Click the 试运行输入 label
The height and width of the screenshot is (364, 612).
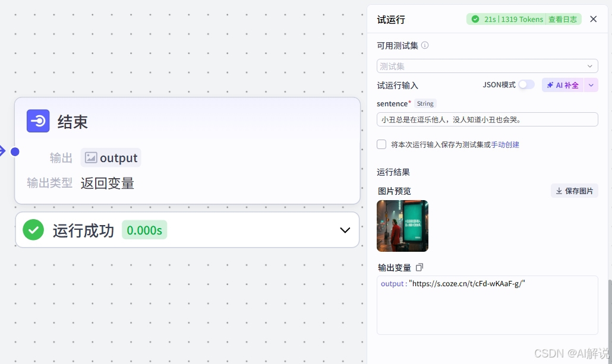398,86
